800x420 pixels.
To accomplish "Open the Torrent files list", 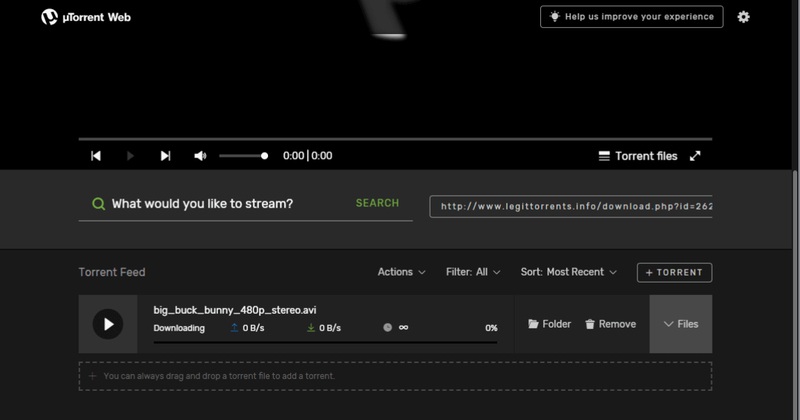I will [638, 156].
